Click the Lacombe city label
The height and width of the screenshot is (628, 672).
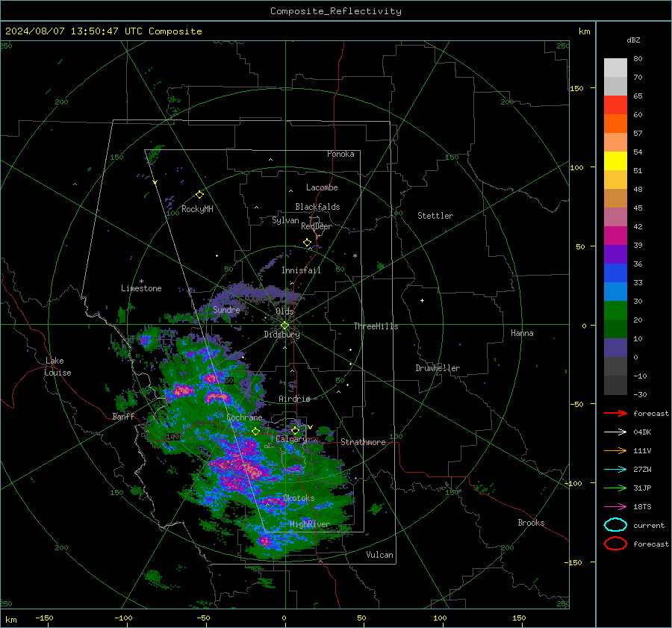tap(322, 187)
